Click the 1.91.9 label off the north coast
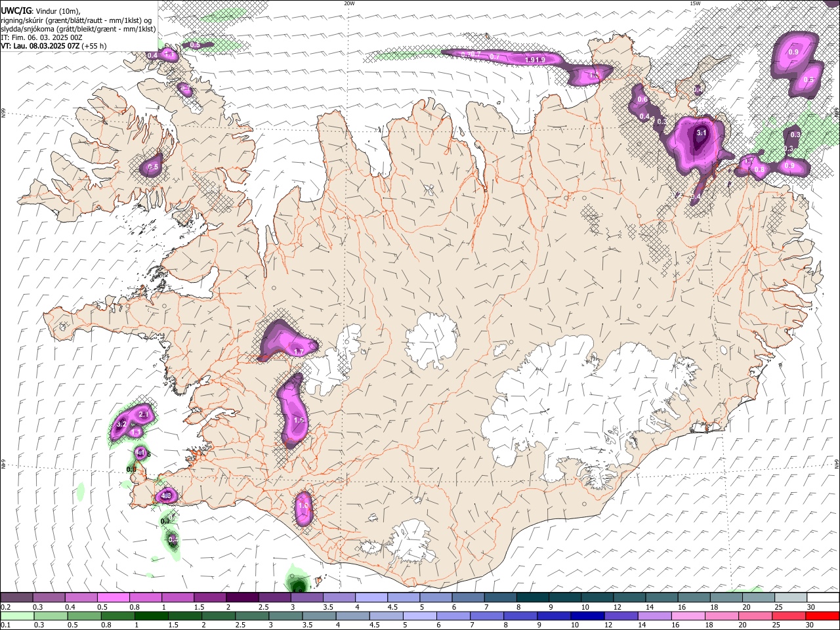The height and width of the screenshot is (630, 840). tap(535, 60)
